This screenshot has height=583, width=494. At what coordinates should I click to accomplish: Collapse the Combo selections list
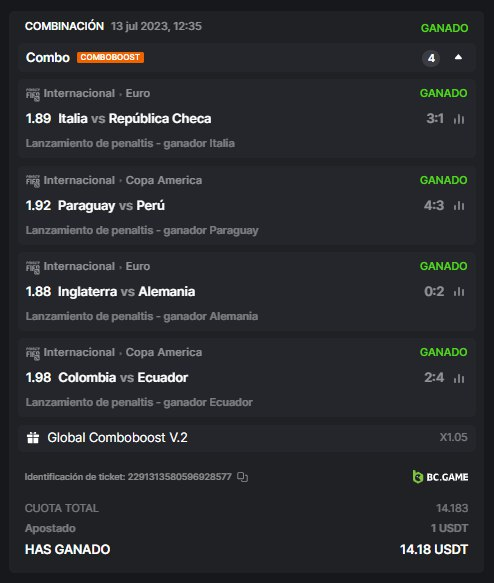tap(458, 57)
